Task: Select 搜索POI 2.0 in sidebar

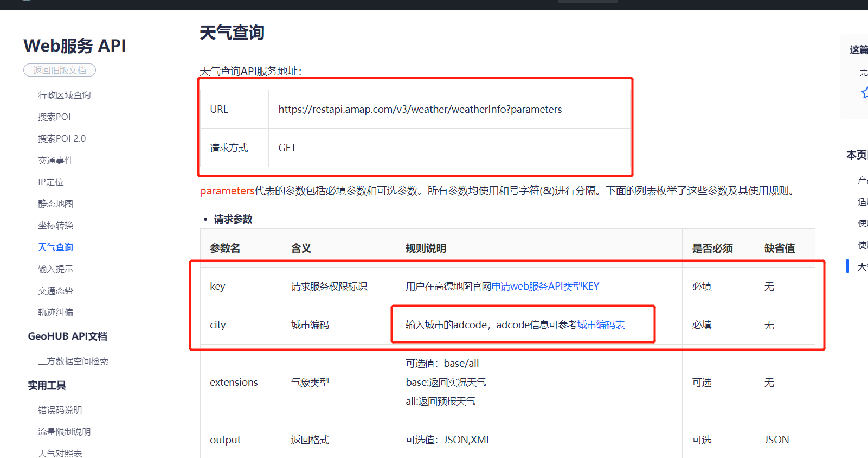Action: [62, 139]
